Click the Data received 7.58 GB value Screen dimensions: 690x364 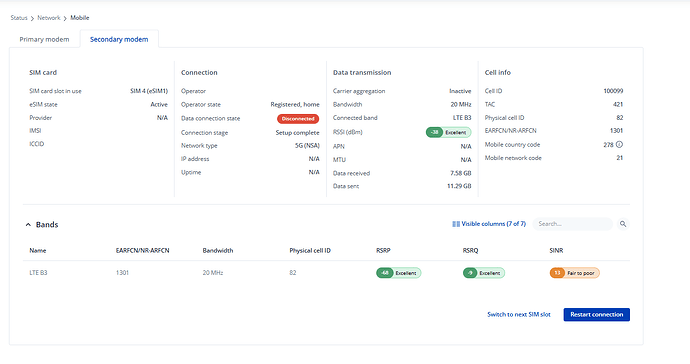point(460,173)
